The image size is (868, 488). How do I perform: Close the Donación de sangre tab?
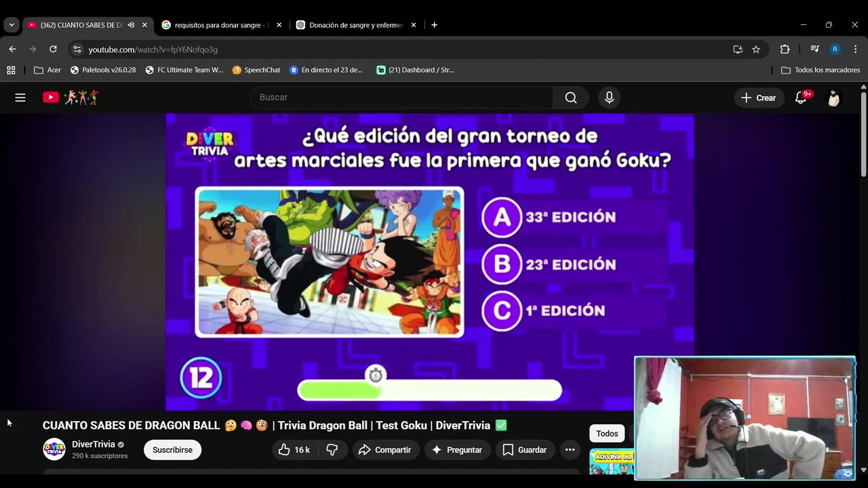tap(414, 25)
